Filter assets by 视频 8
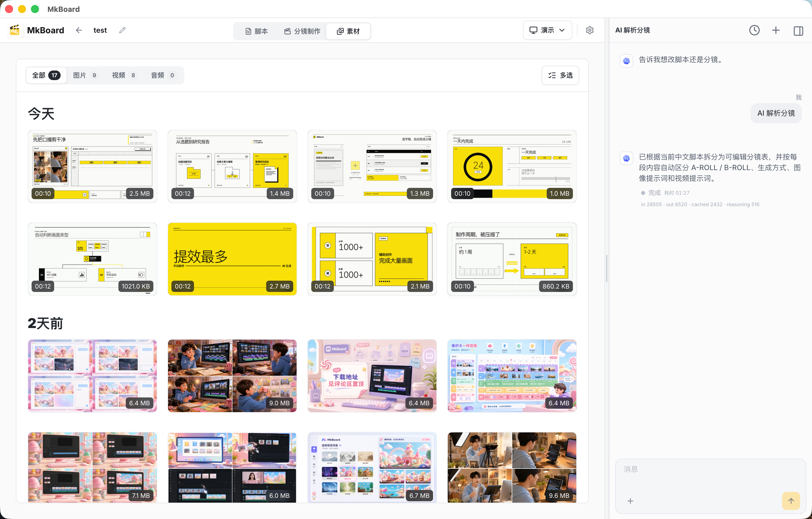The width and height of the screenshot is (812, 519). coord(124,75)
